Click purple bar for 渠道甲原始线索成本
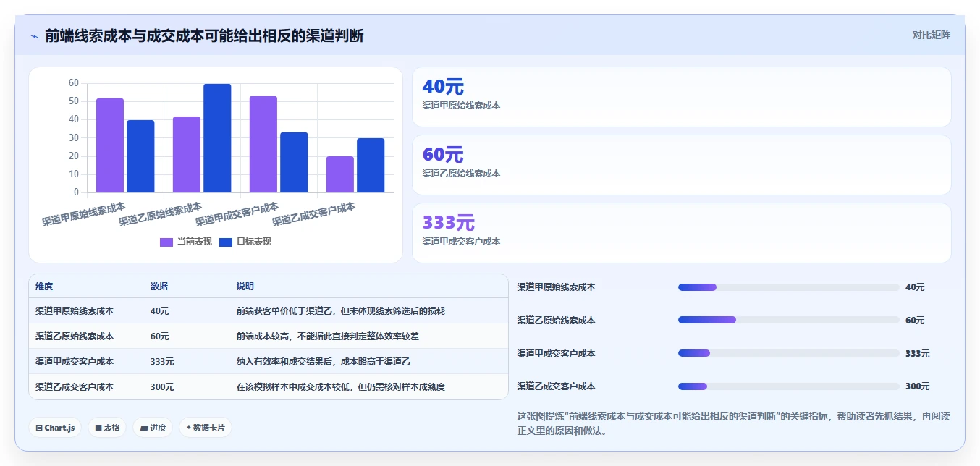This screenshot has height=466, width=980. point(110,145)
